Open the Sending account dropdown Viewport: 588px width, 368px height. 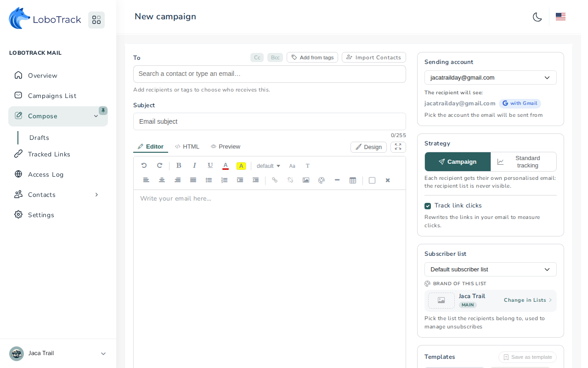coord(491,77)
